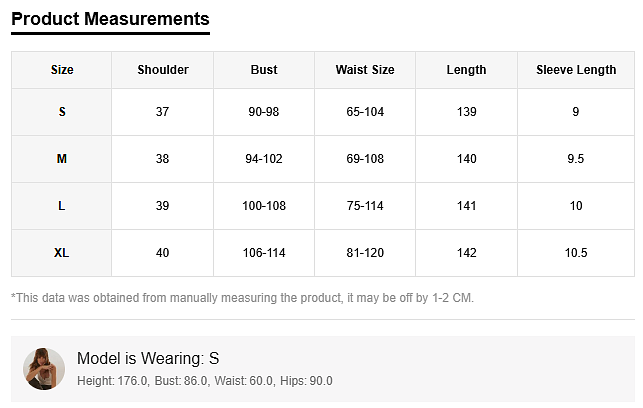This screenshot has width=643, height=408.
Task: Click the model height and bust details
Action: coord(204,381)
